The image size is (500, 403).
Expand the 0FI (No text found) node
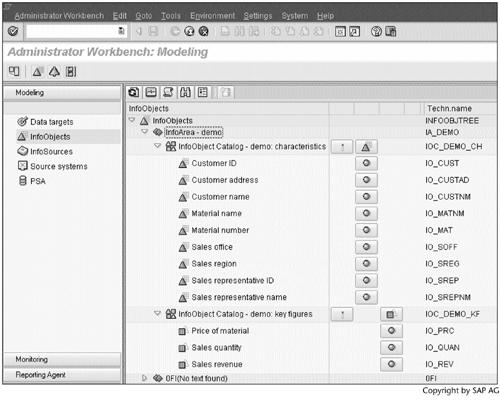(x=144, y=378)
